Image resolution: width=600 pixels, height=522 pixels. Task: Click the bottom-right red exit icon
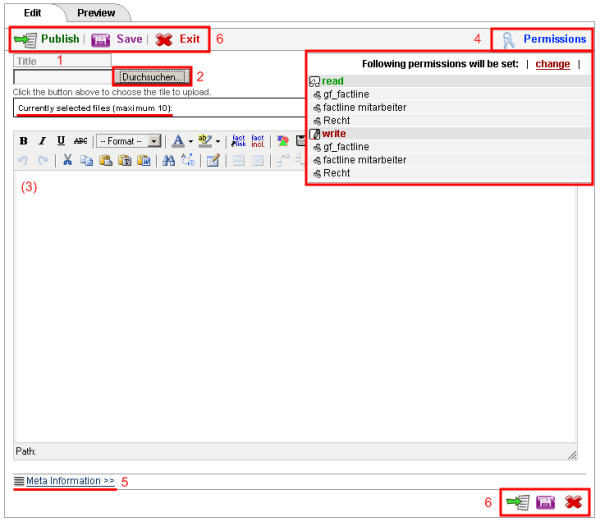[573, 502]
